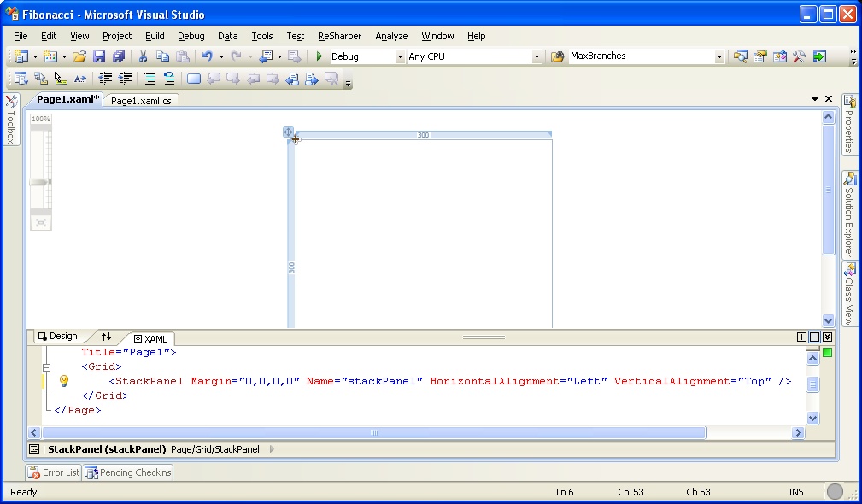This screenshot has height=504, width=862.
Task: Save the current file with floppy icon
Action: click(99, 56)
